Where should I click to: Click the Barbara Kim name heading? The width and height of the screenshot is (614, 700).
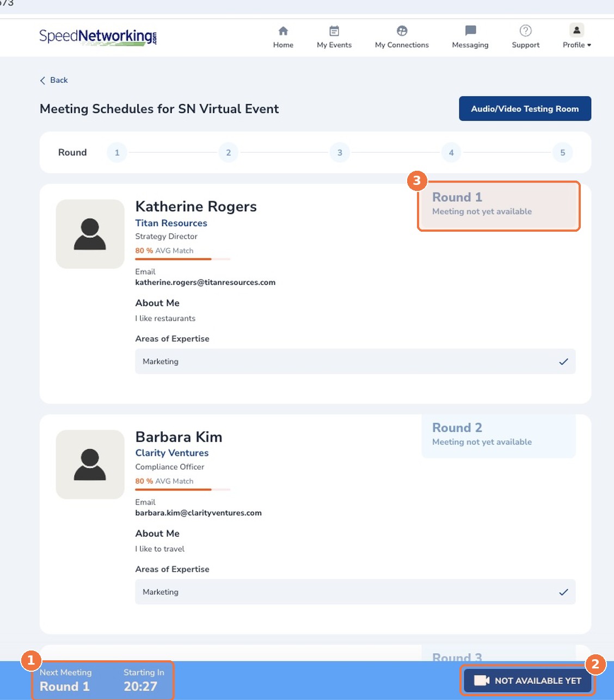[x=179, y=437]
